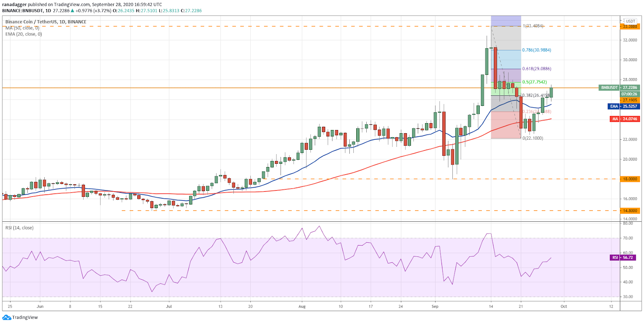Click the 32.0000 price axis tick
The width and height of the screenshot is (644, 324).
(x=630, y=40)
